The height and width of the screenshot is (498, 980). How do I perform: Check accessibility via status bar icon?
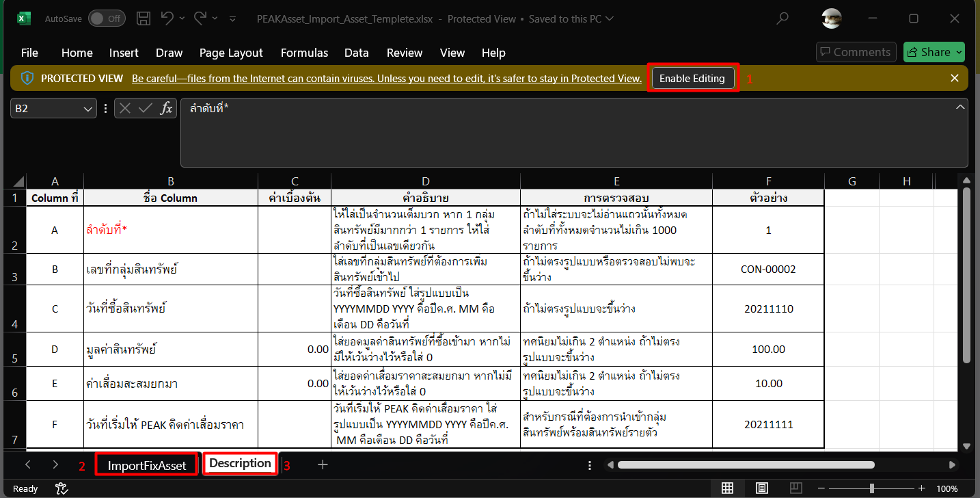click(61, 488)
